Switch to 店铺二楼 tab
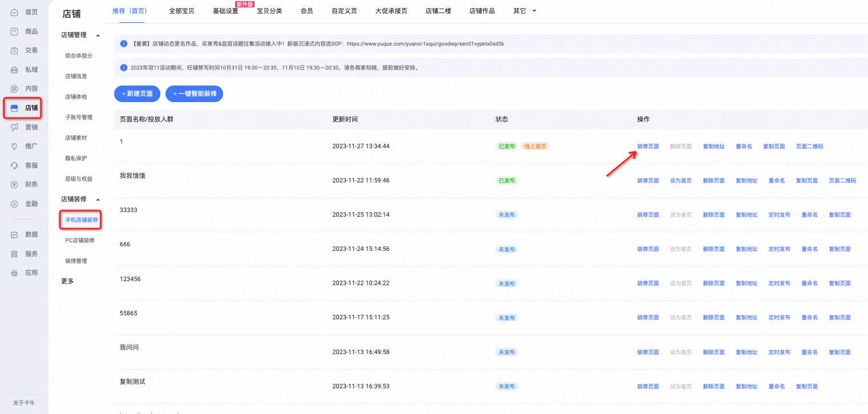Image resolution: width=868 pixels, height=414 pixels. point(438,11)
